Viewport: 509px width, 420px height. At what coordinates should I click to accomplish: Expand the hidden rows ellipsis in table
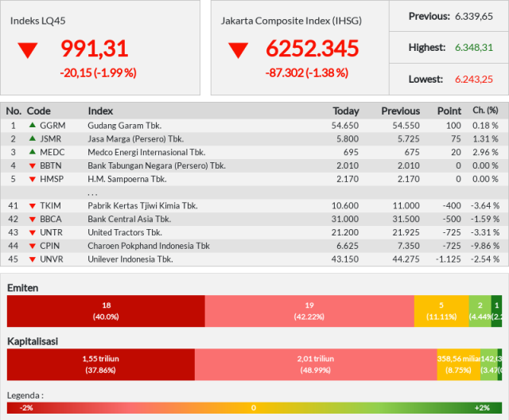tap(92, 194)
